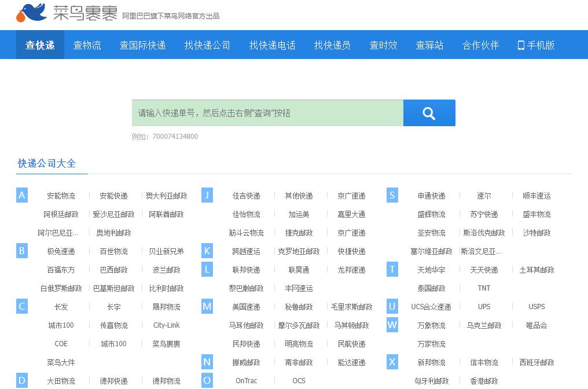Open the UPS courier link
588x389 pixels.
[483, 306]
